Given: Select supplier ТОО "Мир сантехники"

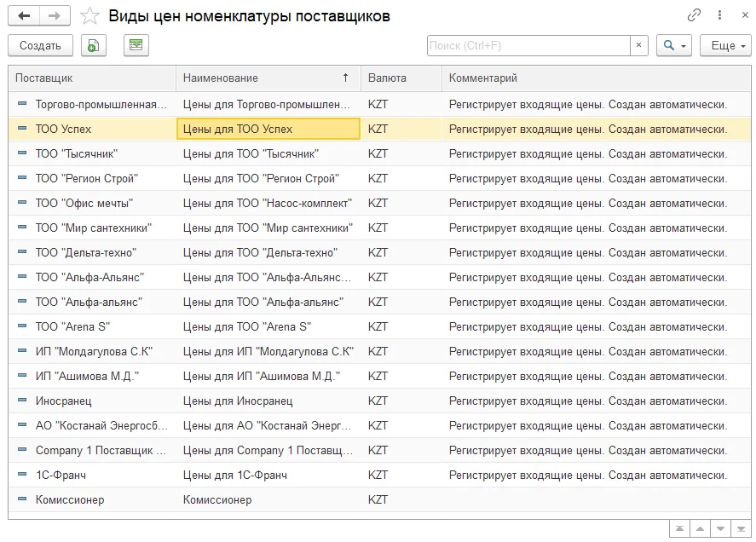Looking at the screenshot, I should 94,228.
